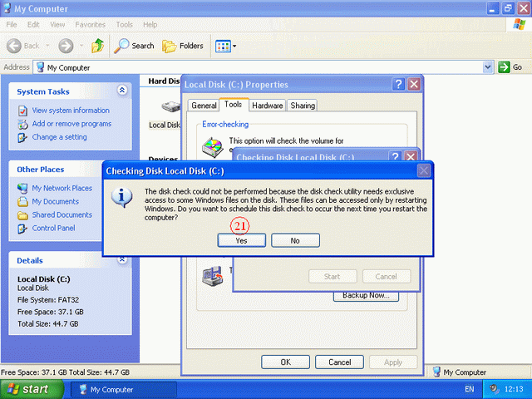
Task: Click OK in Local Disk Properties
Action: click(285, 362)
